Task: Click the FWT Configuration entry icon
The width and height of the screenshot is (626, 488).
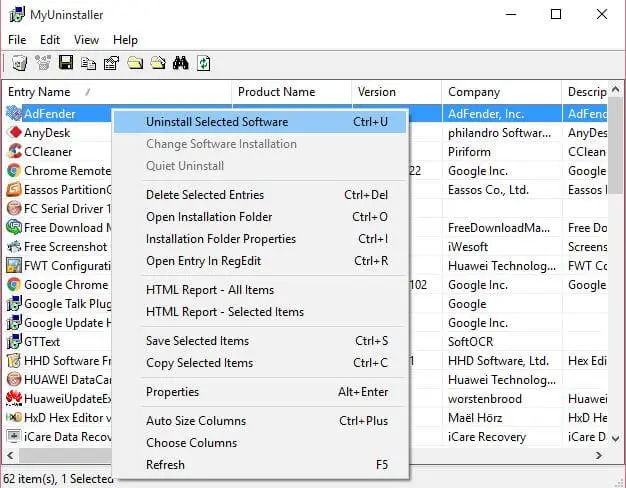Action: click(14, 266)
